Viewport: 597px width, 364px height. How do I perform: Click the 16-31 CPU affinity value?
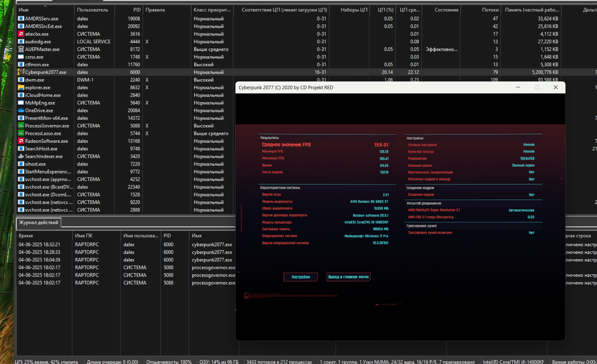(320, 72)
